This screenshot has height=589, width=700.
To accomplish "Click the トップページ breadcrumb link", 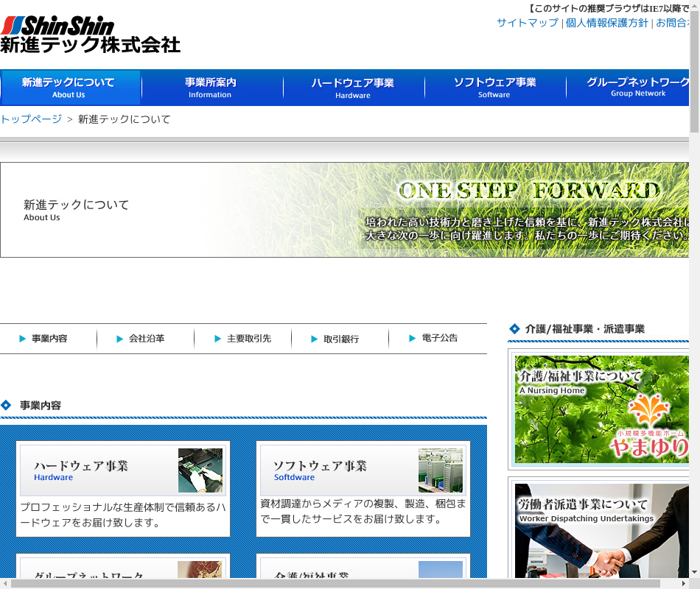I will click(31, 119).
